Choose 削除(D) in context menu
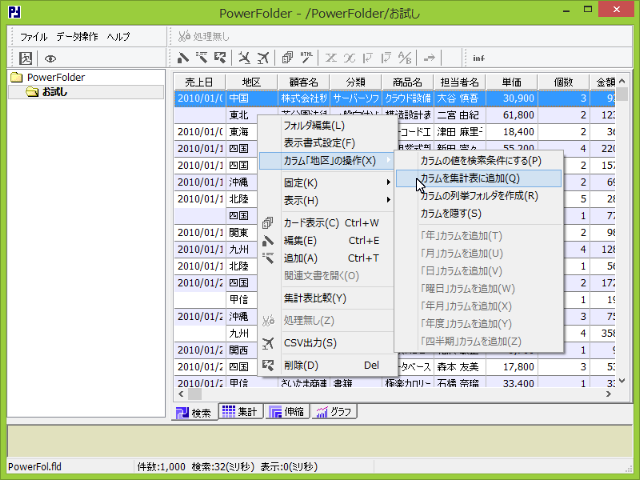640x480 pixels. click(x=328, y=365)
